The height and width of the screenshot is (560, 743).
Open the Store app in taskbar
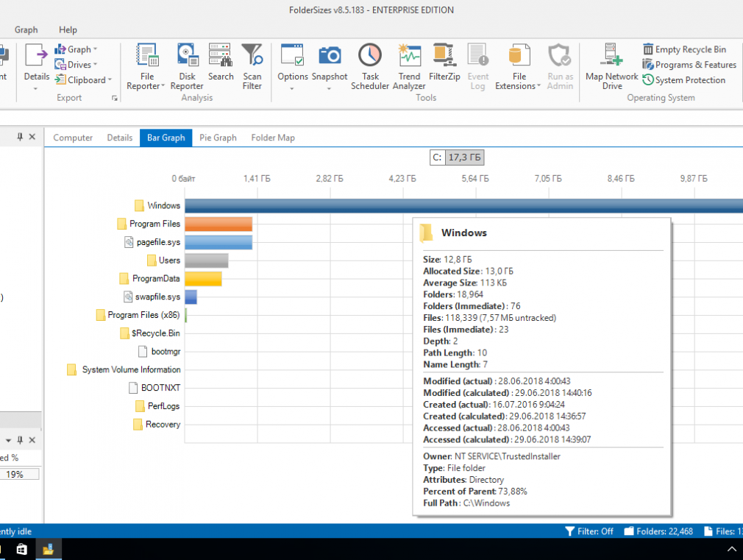pos(22,549)
